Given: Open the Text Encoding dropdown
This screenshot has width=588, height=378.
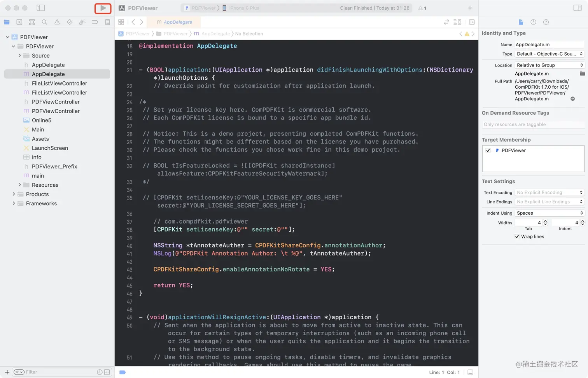Looking at the screenshot, I should click(549, 192).
